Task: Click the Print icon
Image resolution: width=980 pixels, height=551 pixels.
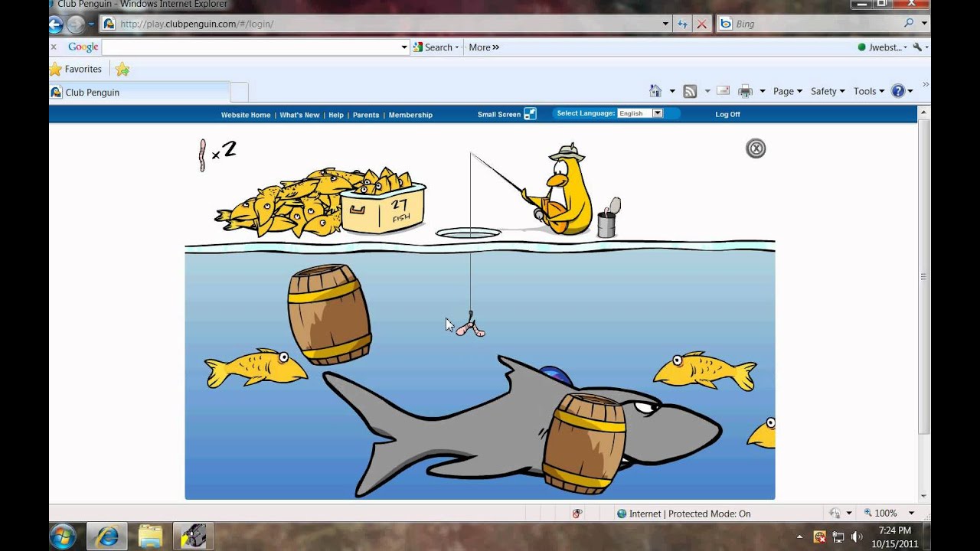Action: [x=745, y=91]
